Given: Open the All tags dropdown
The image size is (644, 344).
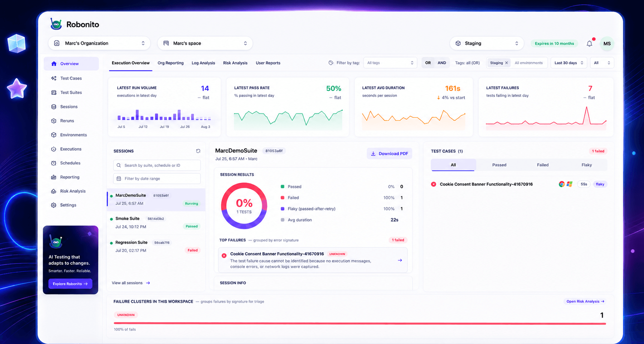Looking at the screenshot, I should pos(390,63).
